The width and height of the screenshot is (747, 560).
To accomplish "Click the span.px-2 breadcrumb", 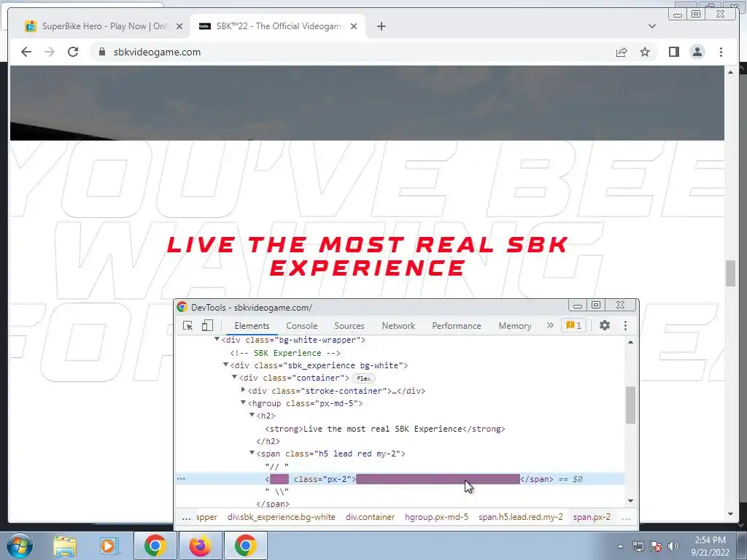I will click(x=592, y=517).
